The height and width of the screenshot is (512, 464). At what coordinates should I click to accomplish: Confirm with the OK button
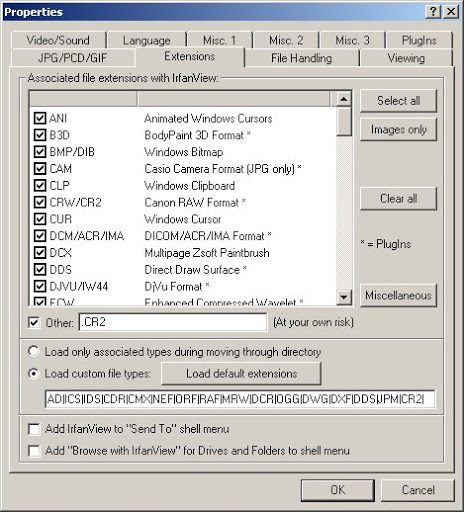coord(338,490)
